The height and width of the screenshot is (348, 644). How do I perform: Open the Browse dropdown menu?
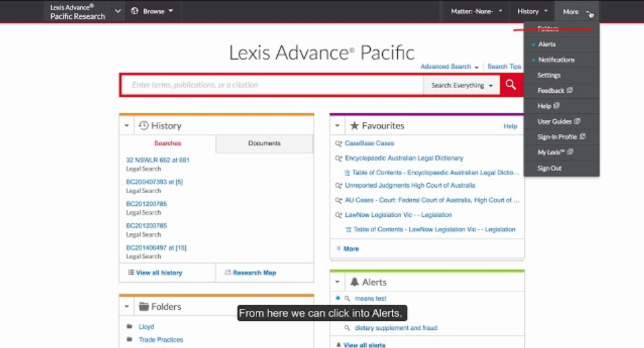pos(153,11)
